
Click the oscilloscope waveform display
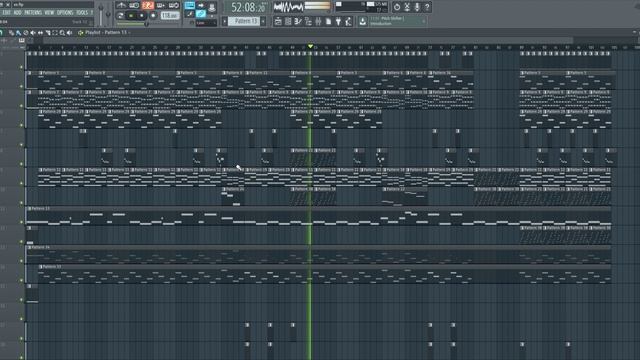coord(289,7)
